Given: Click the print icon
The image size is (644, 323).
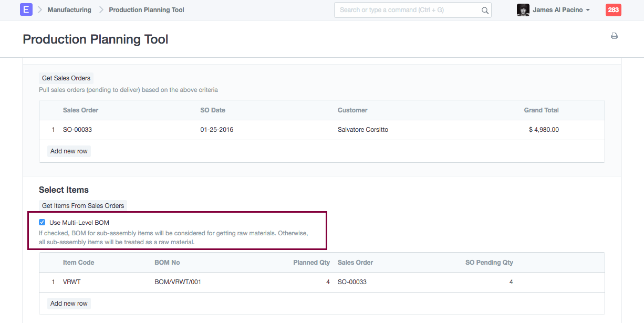Looking at the screenshot, I should click(x=614, y=36).
